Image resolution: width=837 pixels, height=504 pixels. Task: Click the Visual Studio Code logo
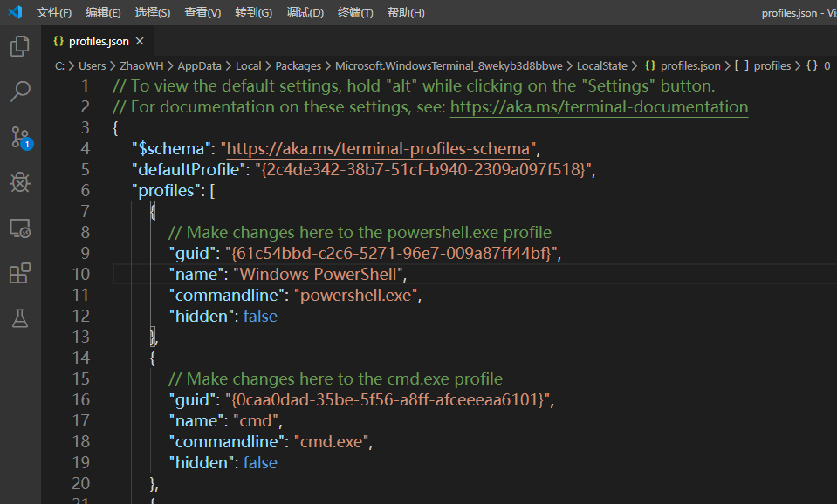coord(13,12)
